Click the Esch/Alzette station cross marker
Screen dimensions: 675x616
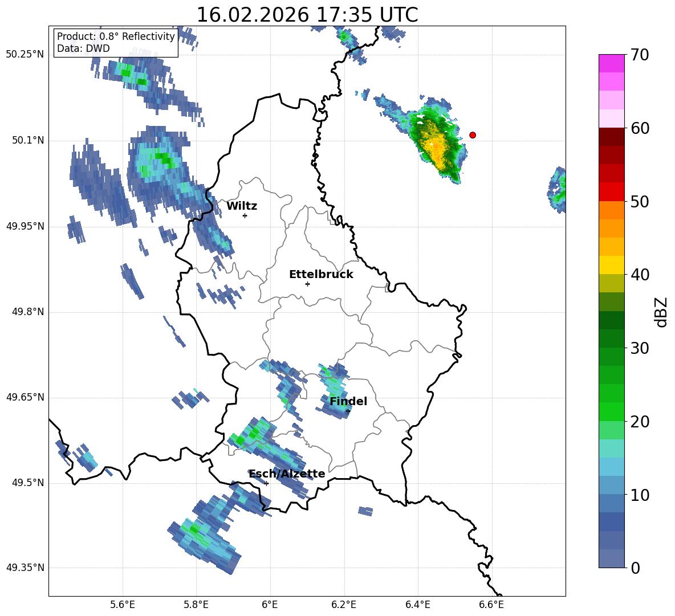(x=266, y=483)
